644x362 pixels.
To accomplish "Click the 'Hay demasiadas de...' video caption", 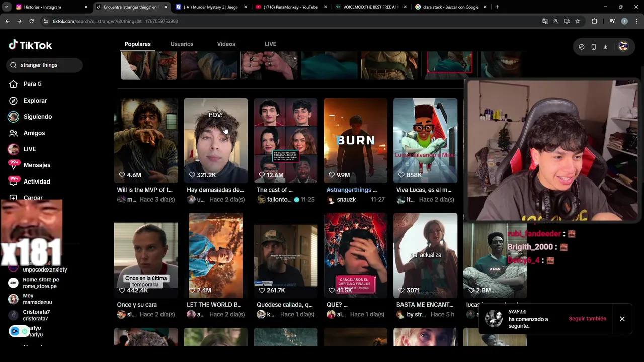I will [215, 190].
